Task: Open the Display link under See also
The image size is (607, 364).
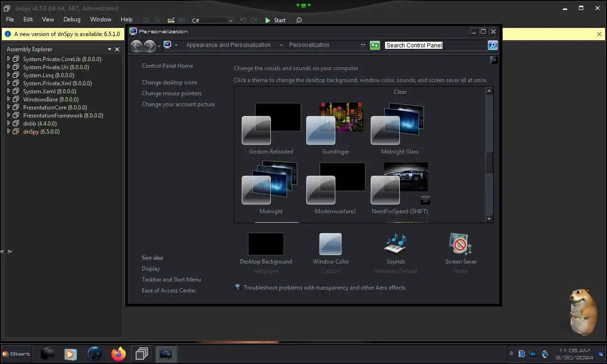Action: pos(151,269)
